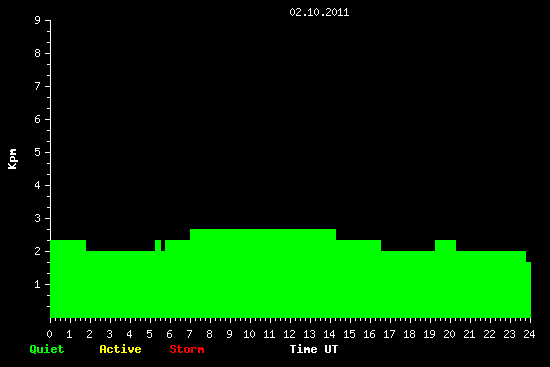Click the Kpm axis label
The height and width of the screenshot is (367, 550).
[x=12, y=159]
